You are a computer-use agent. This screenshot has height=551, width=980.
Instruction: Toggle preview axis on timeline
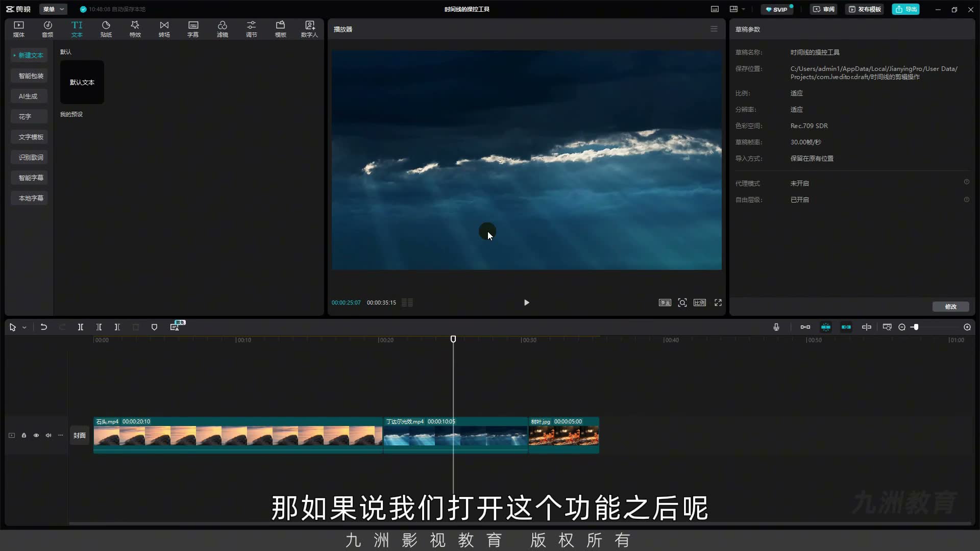[x=867, y=327]
